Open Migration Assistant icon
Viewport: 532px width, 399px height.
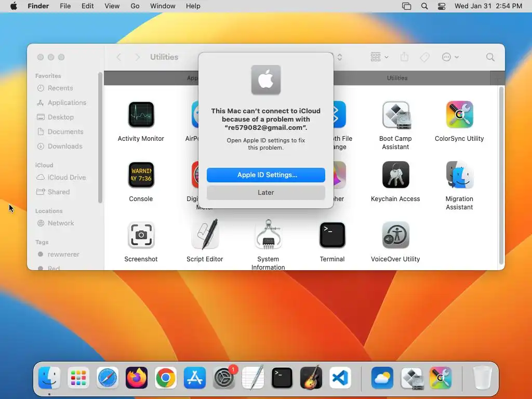(x=459, y=175)
